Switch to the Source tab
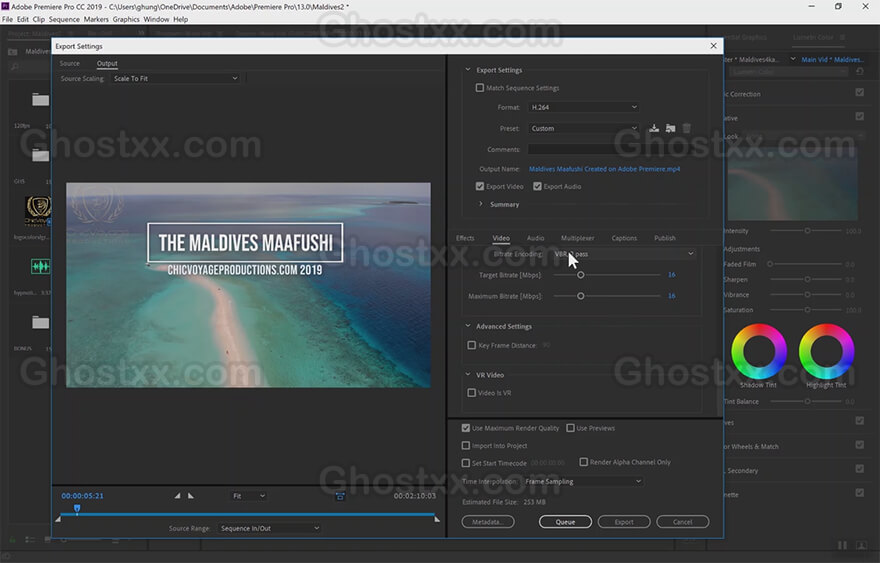 [70, 63]
